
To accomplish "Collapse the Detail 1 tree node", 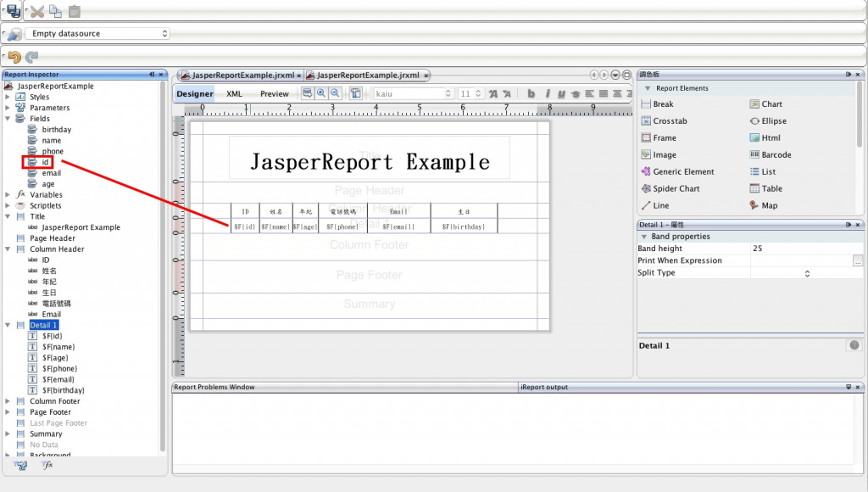I will 8,325.
